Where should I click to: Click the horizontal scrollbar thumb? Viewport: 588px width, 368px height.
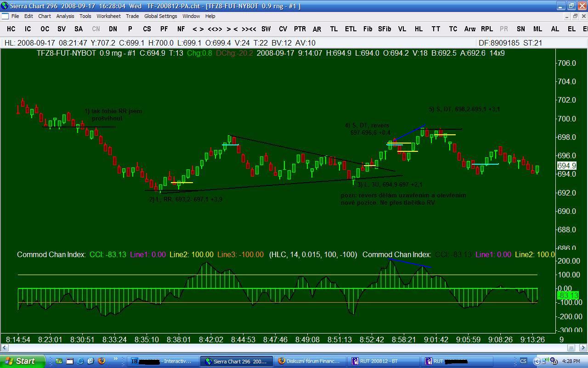pos(571,348)
